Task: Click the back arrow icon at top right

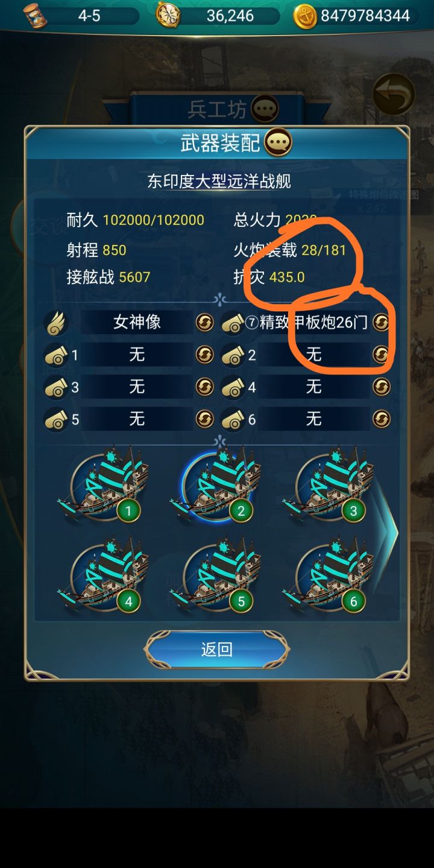Action: pyautogui.click(x=394, y=94)
